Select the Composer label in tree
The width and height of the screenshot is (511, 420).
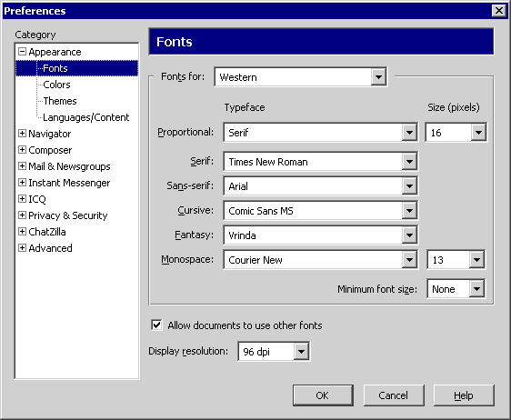[50, 150]
